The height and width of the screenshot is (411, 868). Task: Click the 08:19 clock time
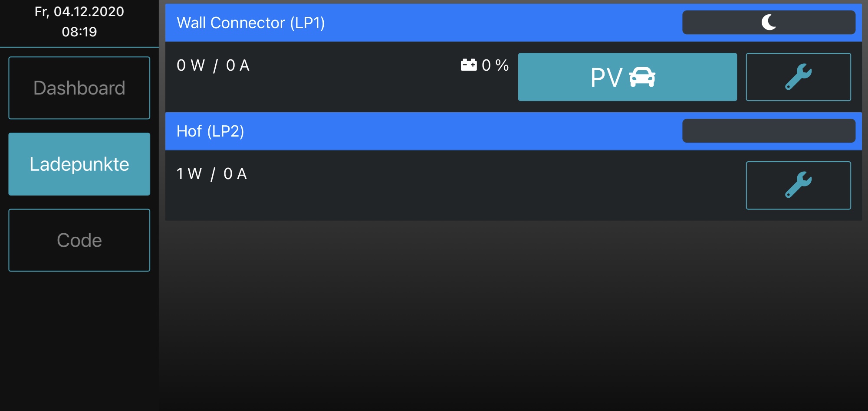[x=79, y=32]
